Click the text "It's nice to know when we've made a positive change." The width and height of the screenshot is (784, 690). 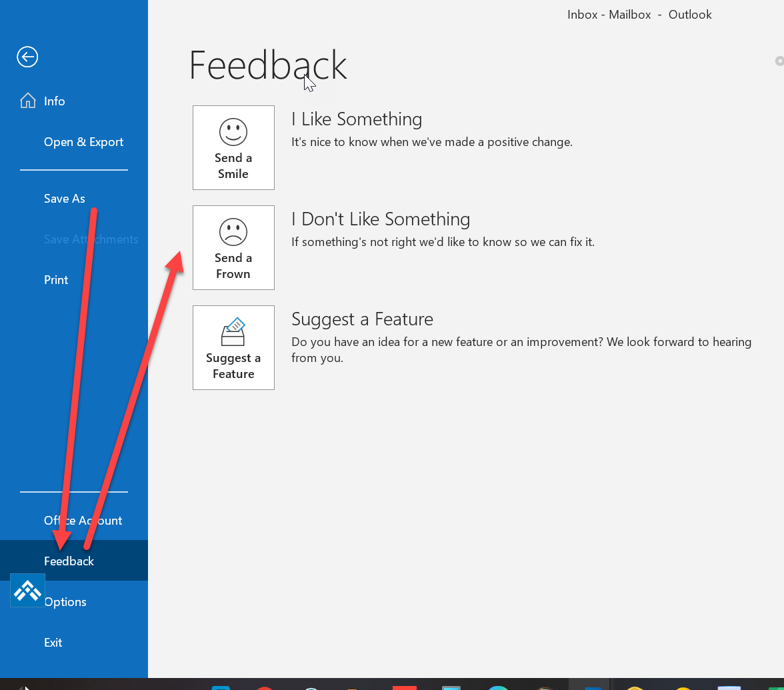(431, 142)
